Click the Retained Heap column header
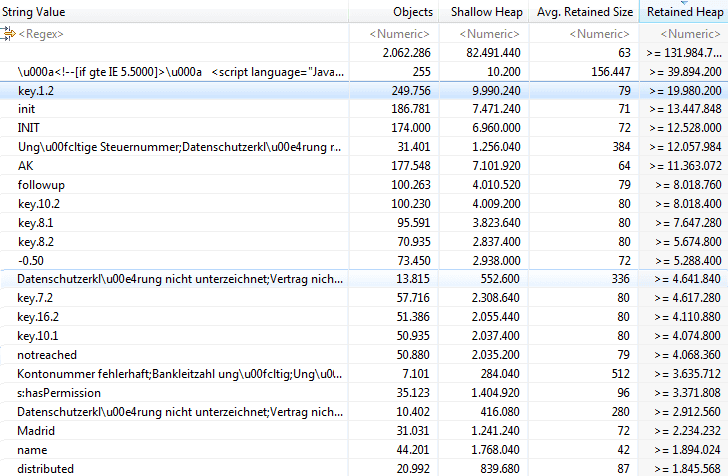This screenshot has width=728, height=476. click(x=684, y=11)
